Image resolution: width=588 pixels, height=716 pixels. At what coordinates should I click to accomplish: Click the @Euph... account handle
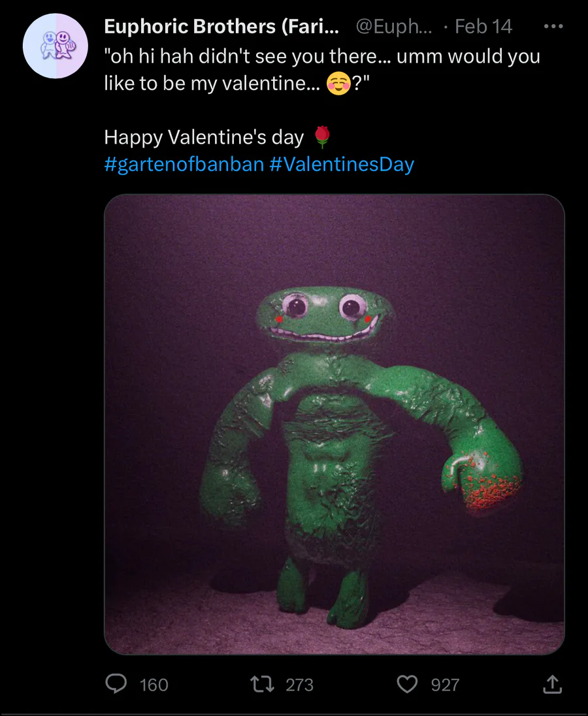pos(393,27)
